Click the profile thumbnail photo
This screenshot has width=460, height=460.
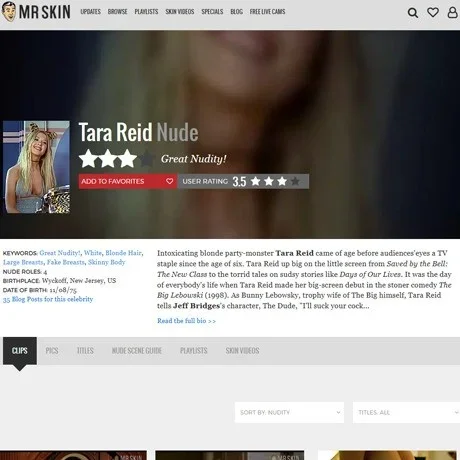pyautogui.click(x=36, y=167)
